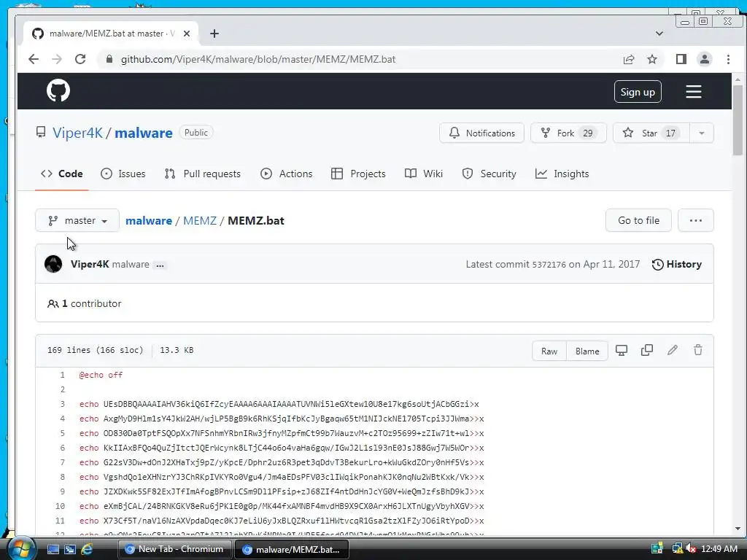The width and height of the screenshot is (747, 560).
Task: Click the lock site info icon
Action: [109, 59]
